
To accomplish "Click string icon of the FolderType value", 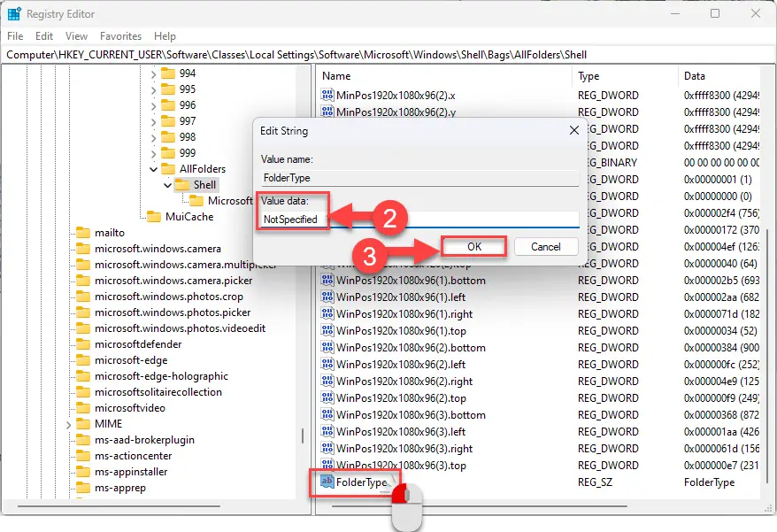I will point(327,482).
